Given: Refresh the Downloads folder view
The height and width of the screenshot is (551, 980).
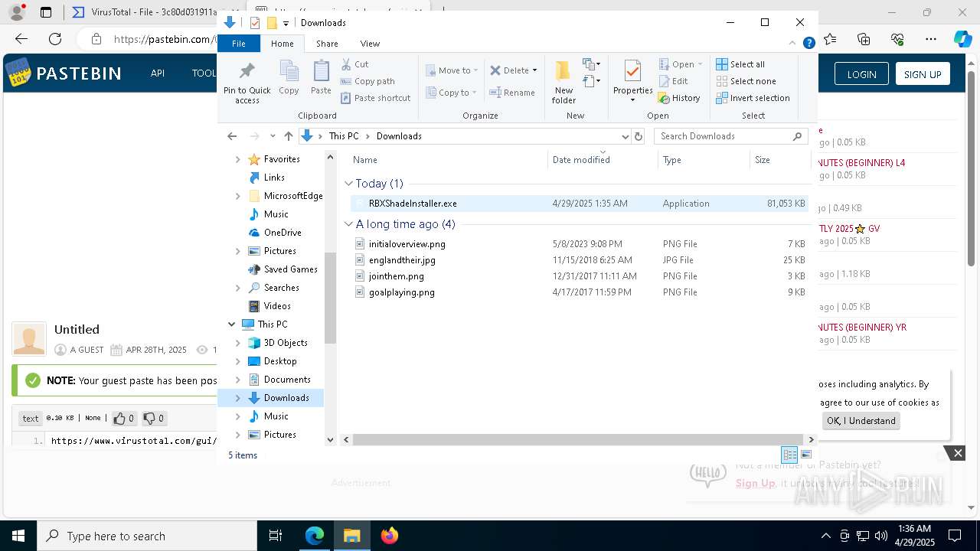Looking at the screenshot, I should click(x=639, y=136).
